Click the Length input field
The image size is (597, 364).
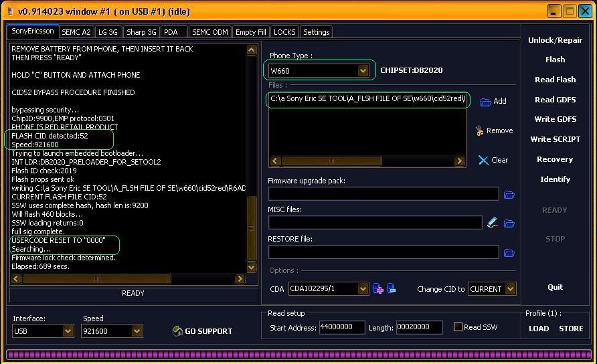419,327
